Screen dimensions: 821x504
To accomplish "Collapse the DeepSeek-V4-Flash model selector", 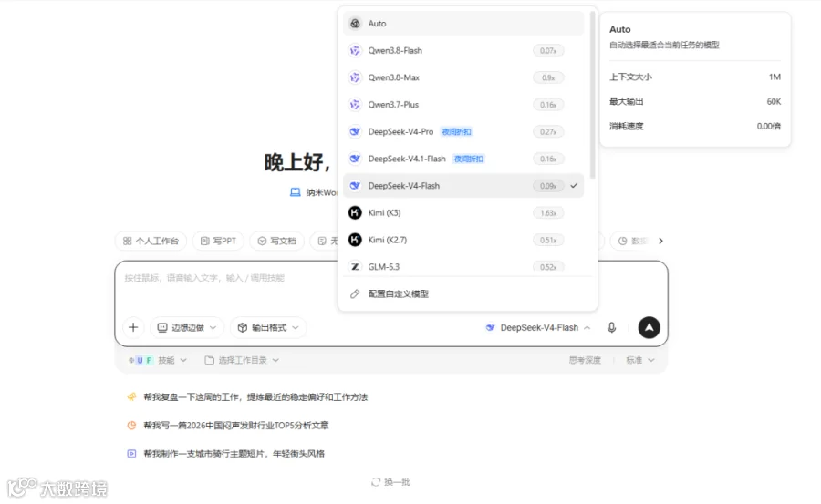I will pos(538,327).
